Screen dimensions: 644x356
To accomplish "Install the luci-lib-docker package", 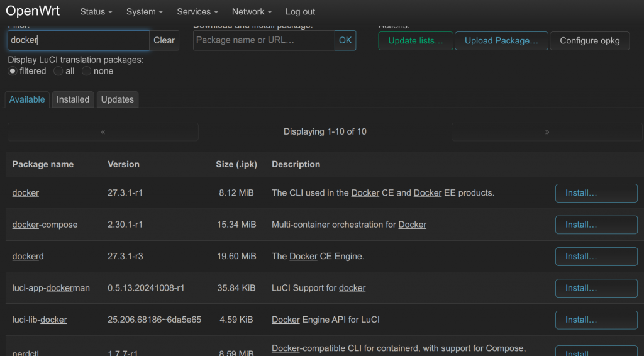I will [596, 320].
